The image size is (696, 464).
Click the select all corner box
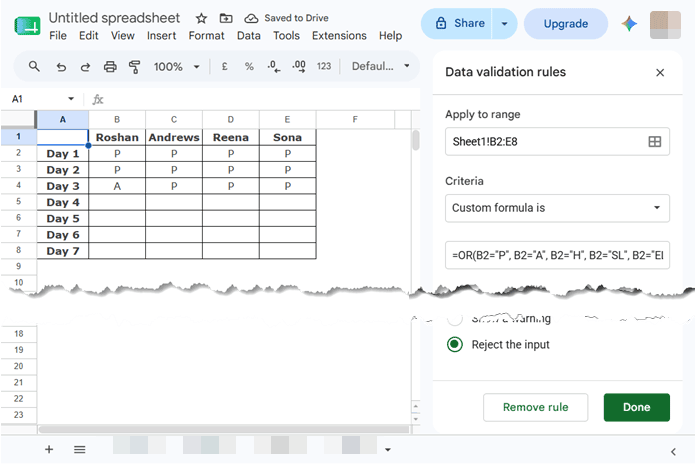pos(18,119)
